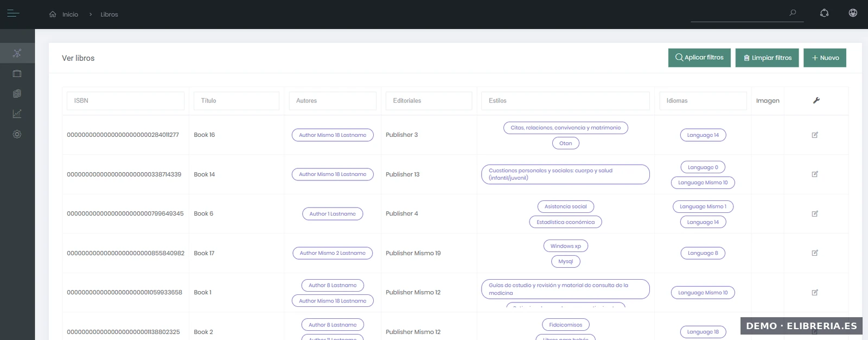868x340 pixels.
Task: Open the briefcase sidebar section
Action: pyautogui.click(x=17, y=73)
